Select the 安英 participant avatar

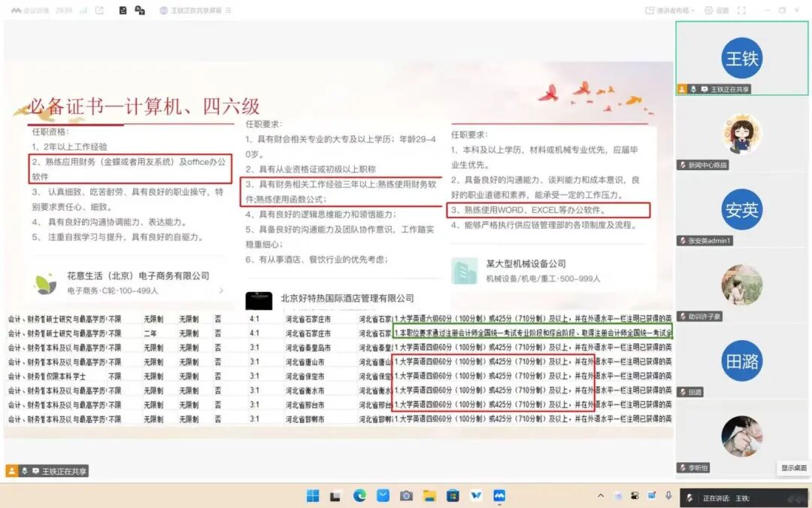coord(741,209)
